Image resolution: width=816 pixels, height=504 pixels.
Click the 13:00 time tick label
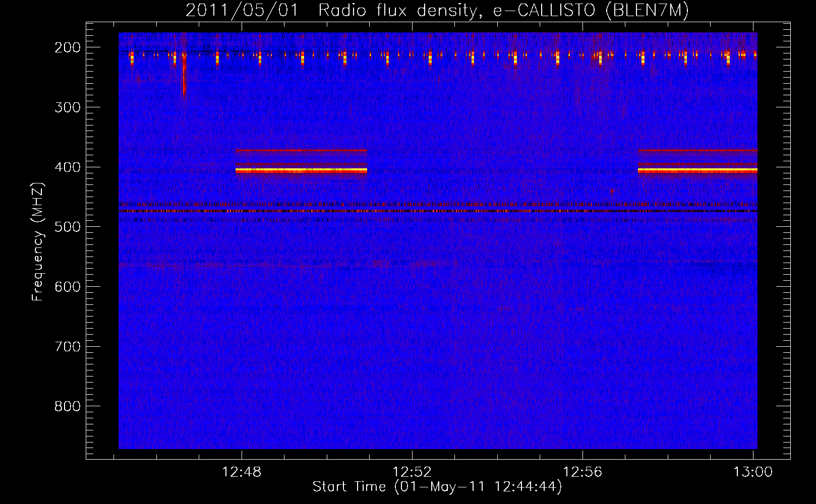click(753, 472)
